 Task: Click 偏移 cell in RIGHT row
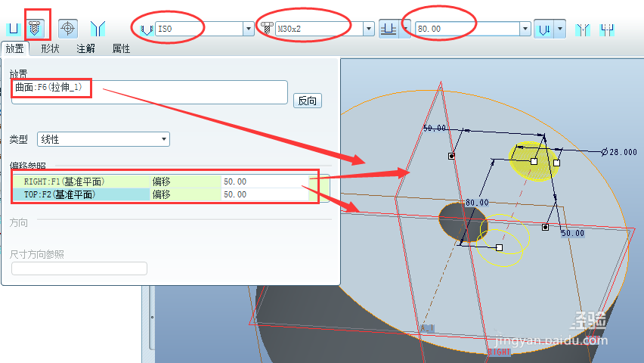pos(186,181)
